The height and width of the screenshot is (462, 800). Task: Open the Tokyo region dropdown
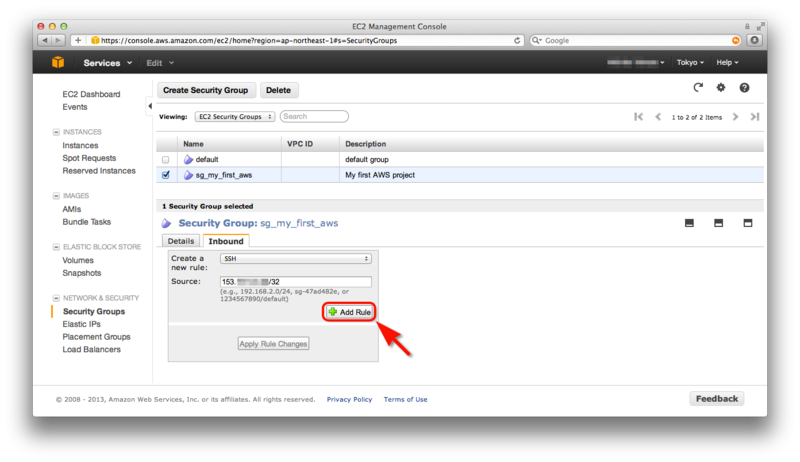(690, 62)
